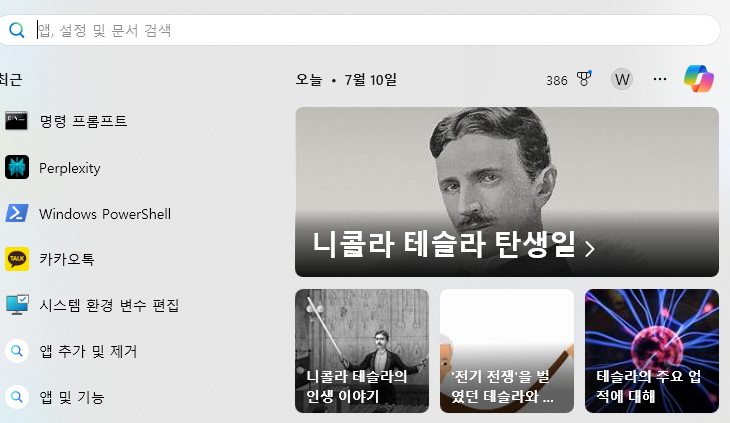
Task: Open 시스템 환경 변수 편집 monitor icon
Action: [x=17, y=305]
